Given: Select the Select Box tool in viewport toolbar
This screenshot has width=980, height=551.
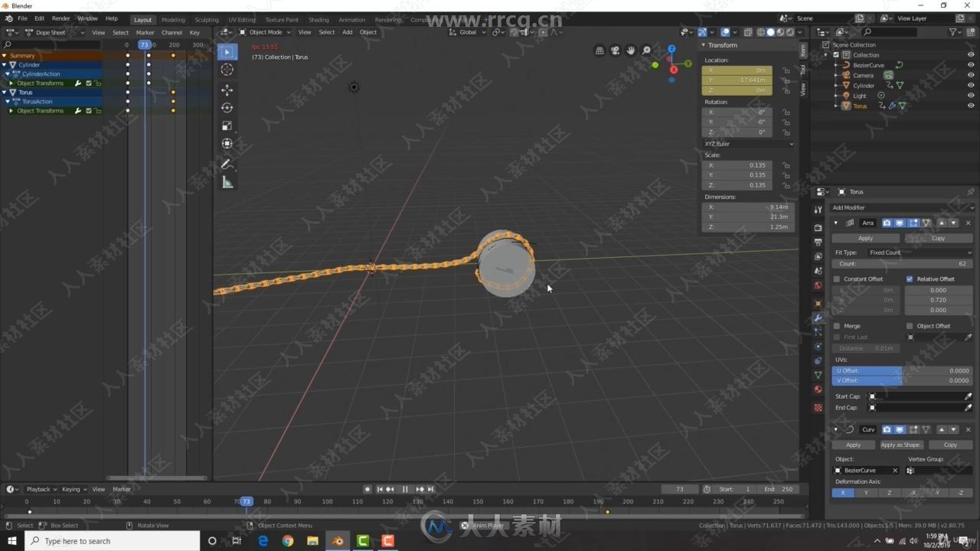Looking at the screenshot, I should [227, 52].
